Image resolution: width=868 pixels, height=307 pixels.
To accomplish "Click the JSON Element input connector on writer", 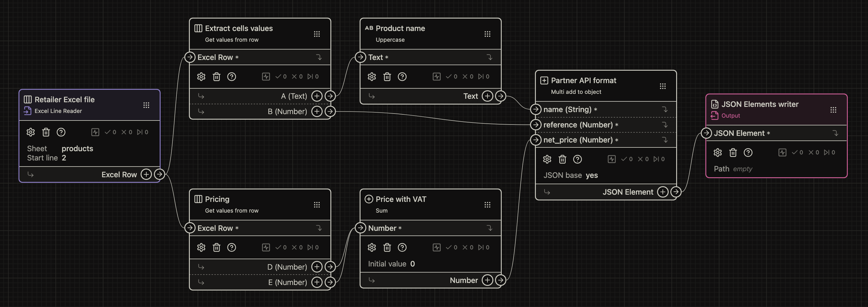I will (706, 133).
